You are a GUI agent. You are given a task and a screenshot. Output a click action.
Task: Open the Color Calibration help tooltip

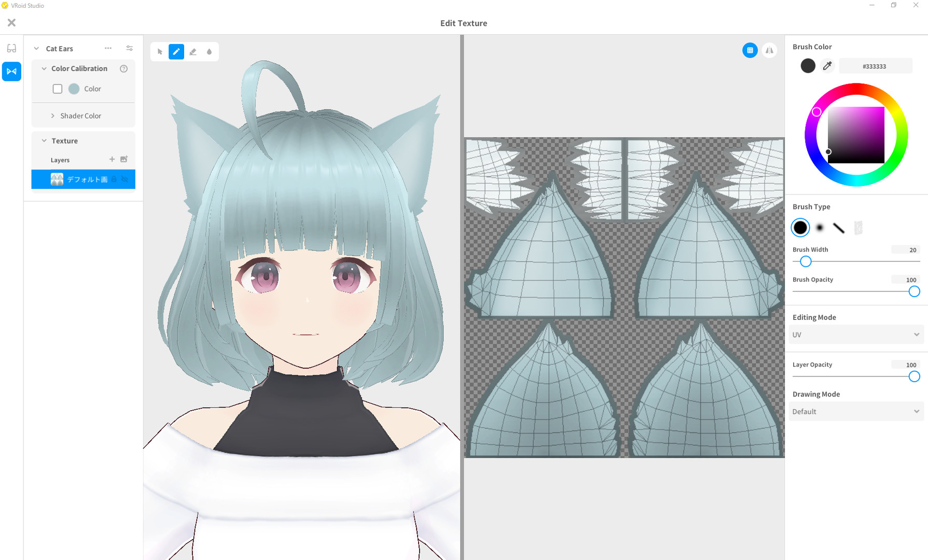[123, 68]
